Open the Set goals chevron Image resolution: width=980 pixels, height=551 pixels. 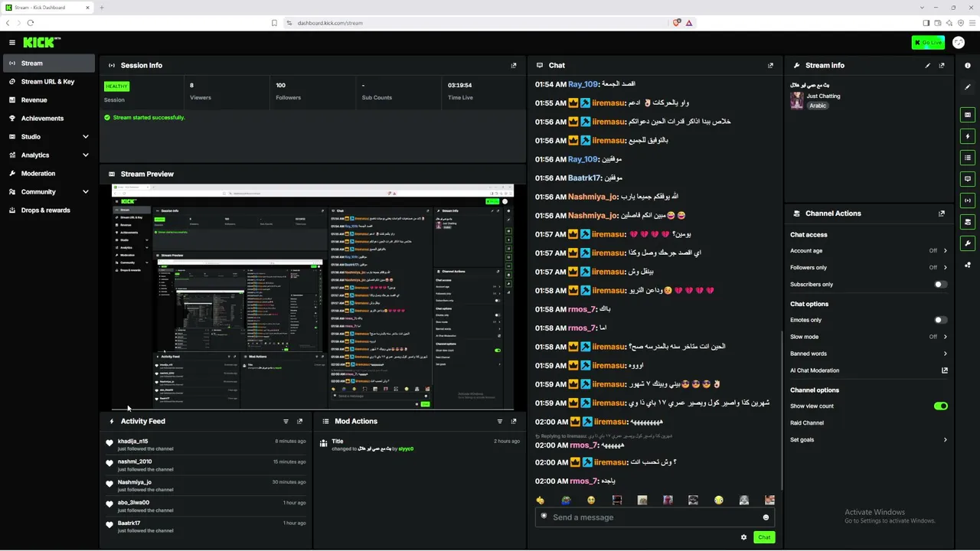[945, 440]
